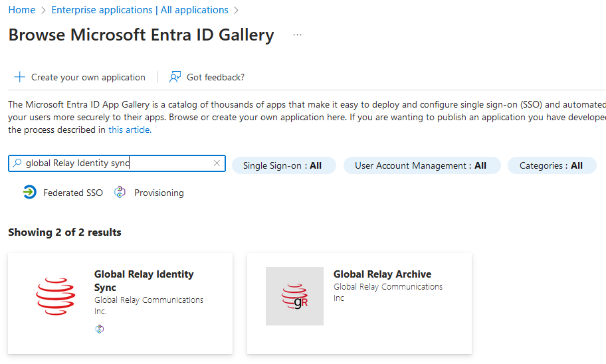Click the Federated SSO green arrow icon
The image size is (606, 364).
pyautogui.click(x=29, y=192)
